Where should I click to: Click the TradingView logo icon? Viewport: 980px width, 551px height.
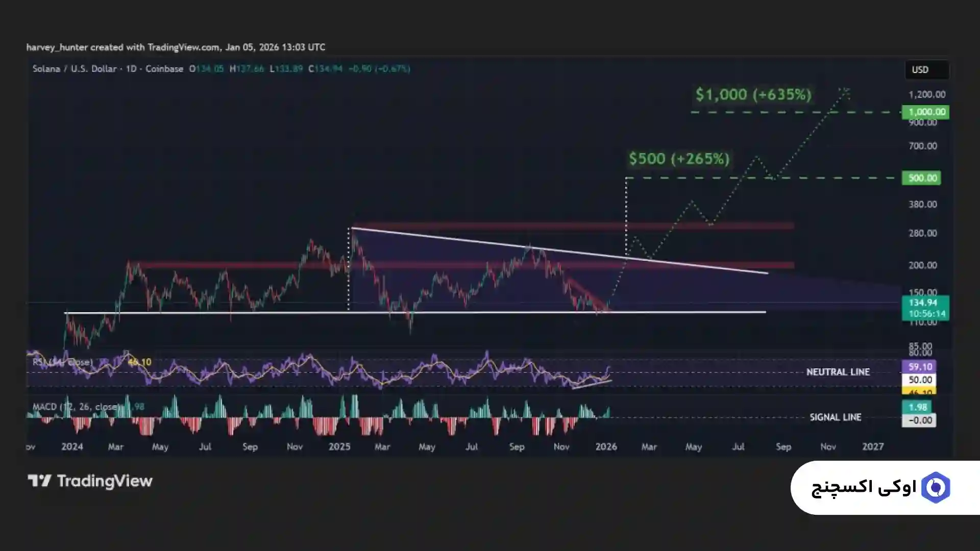pyautogui.click(x=40, y=481)
